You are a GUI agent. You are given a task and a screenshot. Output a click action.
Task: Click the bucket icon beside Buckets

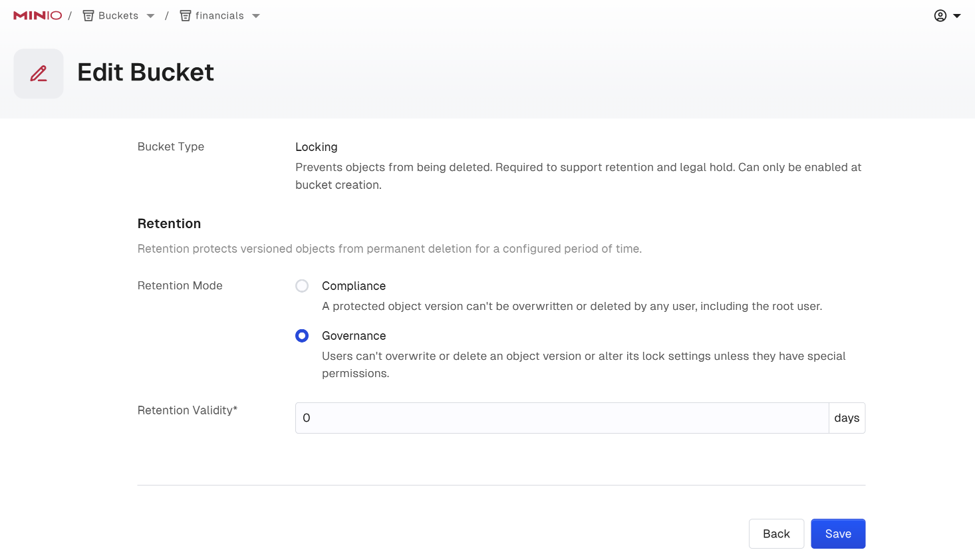(x=88, y=16)
